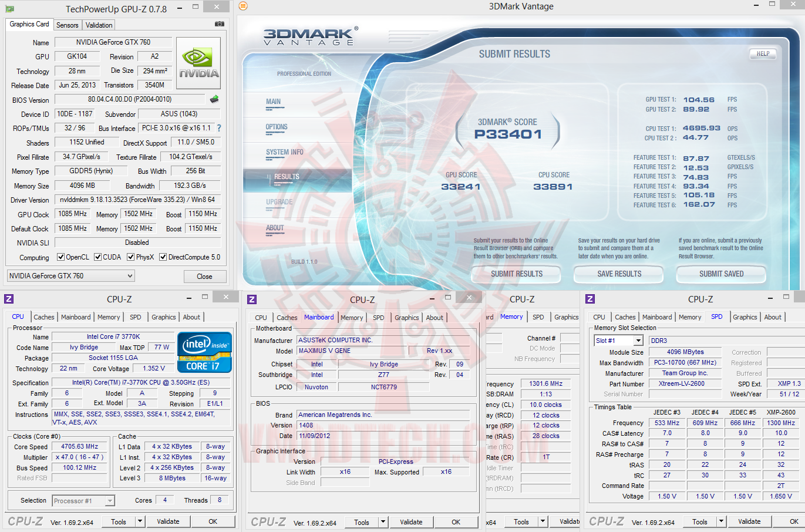This screenshot has height=532, width=805.
Task: Click the CPU score value 33891
Action: (x=553, y=187)
